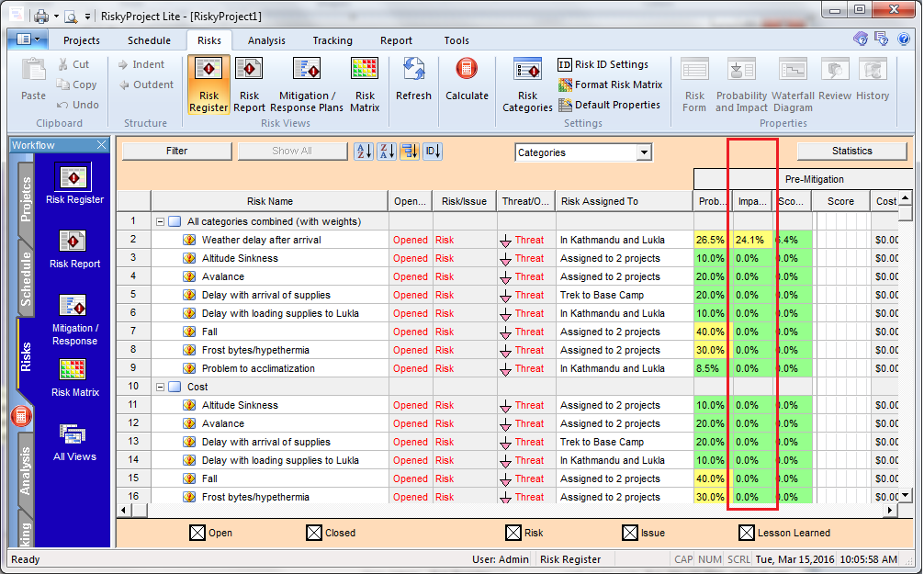Toggle the Open checkbox
The width and height of the screenshot is (924, 574).
pyautogui.click(x=197, y=533)
